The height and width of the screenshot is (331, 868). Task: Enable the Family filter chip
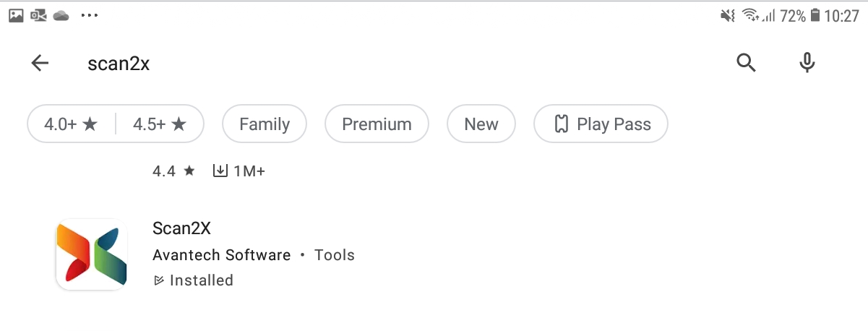click(x=265, y=124)
